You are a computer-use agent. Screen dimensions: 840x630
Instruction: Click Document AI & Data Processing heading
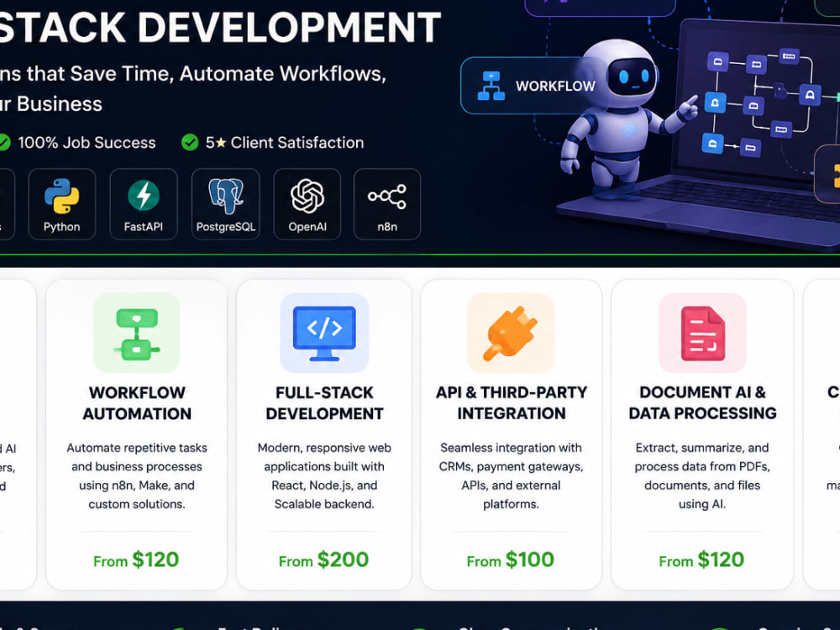pyautogui.click(x=702, y=403)
